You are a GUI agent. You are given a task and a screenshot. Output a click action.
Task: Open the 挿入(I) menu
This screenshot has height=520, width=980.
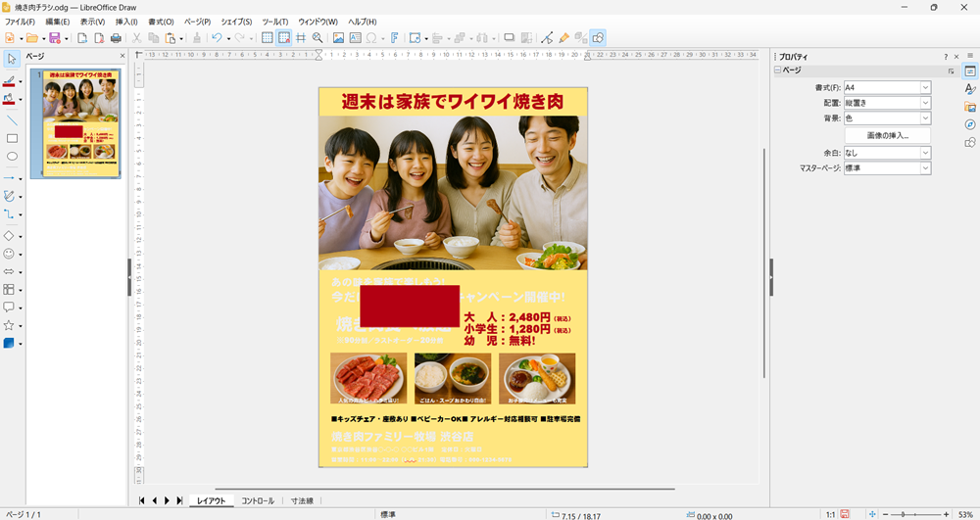[126, 22]
